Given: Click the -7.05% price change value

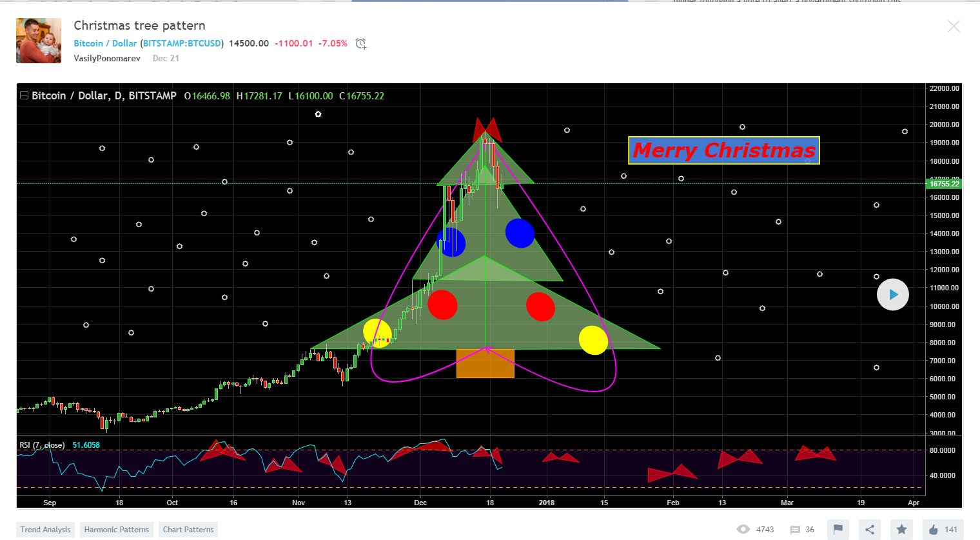Looking at the screenshot, I should pyautogui.click(x=333, y=43).
